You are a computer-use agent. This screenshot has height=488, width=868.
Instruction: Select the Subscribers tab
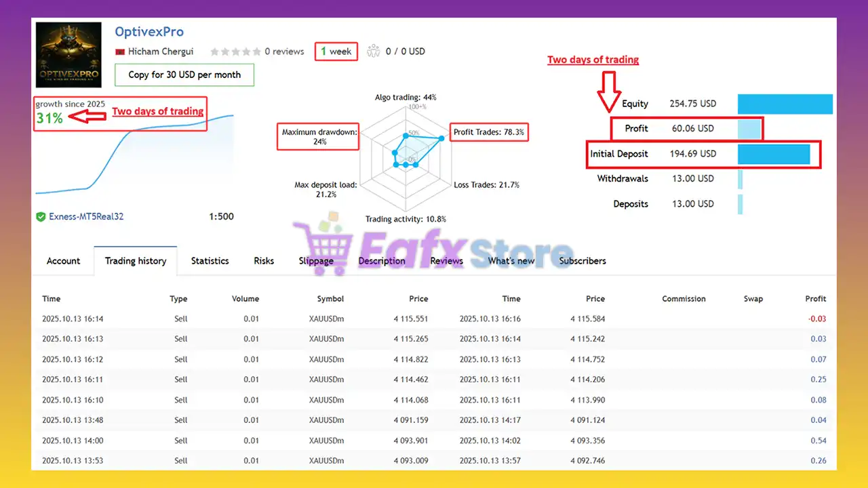583,261
